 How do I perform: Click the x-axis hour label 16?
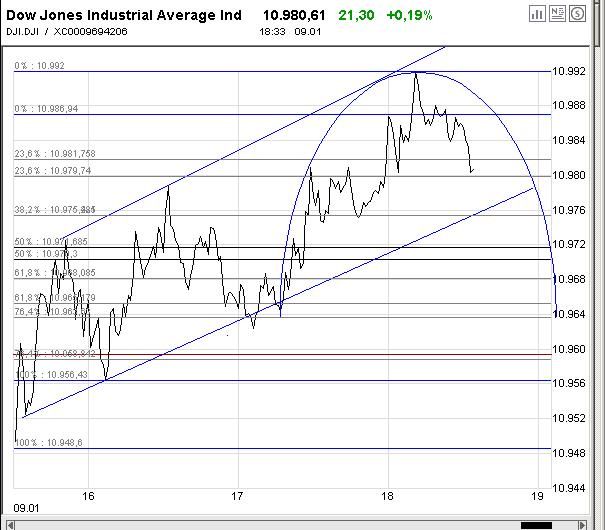(x=88, y=496)
